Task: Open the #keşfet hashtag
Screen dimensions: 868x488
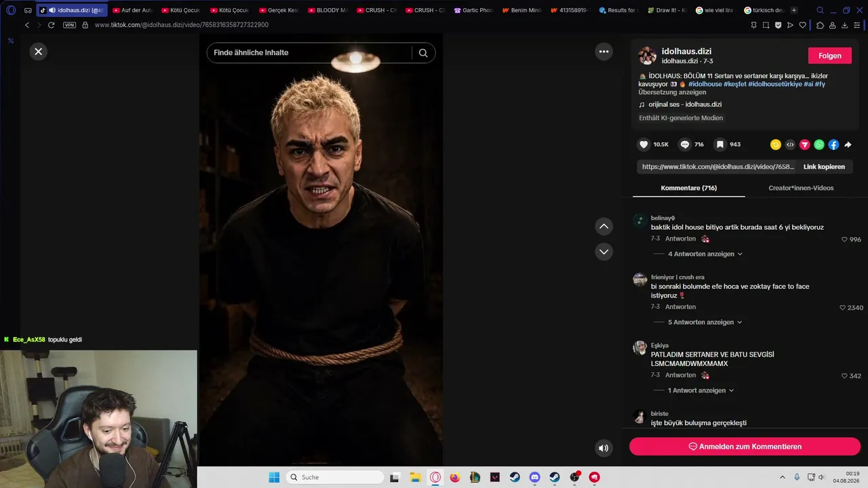Action: [735, 84]
